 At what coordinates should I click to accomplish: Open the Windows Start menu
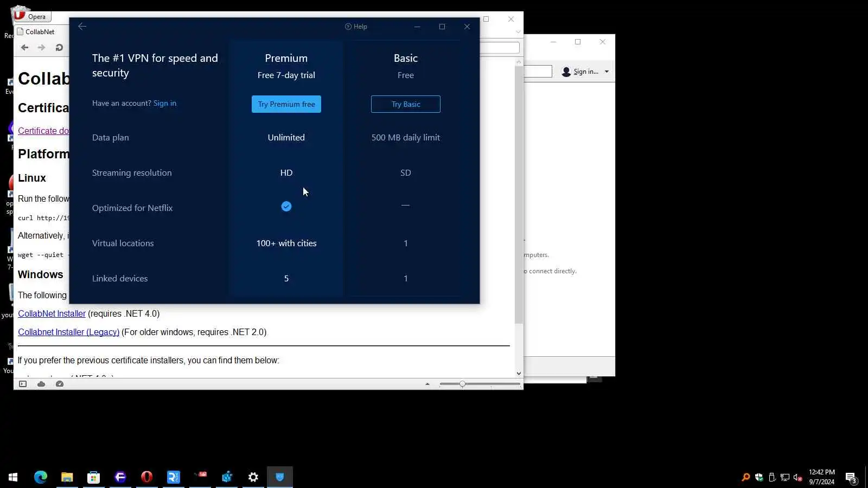13,477
